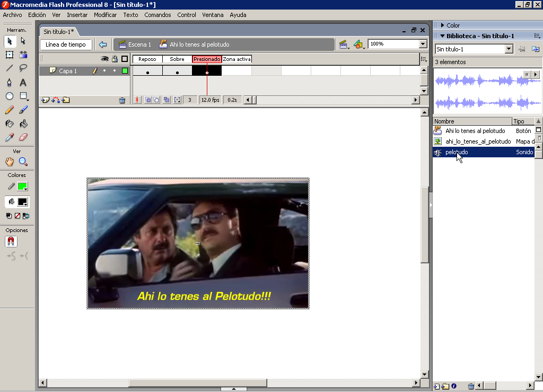The height and width of the screenshot is (392, 543).
Task: Create new symbol in Library
Action: [437, 386]
